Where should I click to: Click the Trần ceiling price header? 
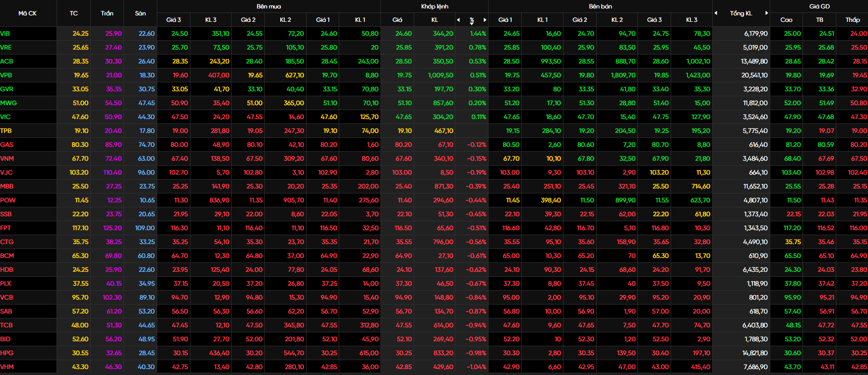click(107, 13)
